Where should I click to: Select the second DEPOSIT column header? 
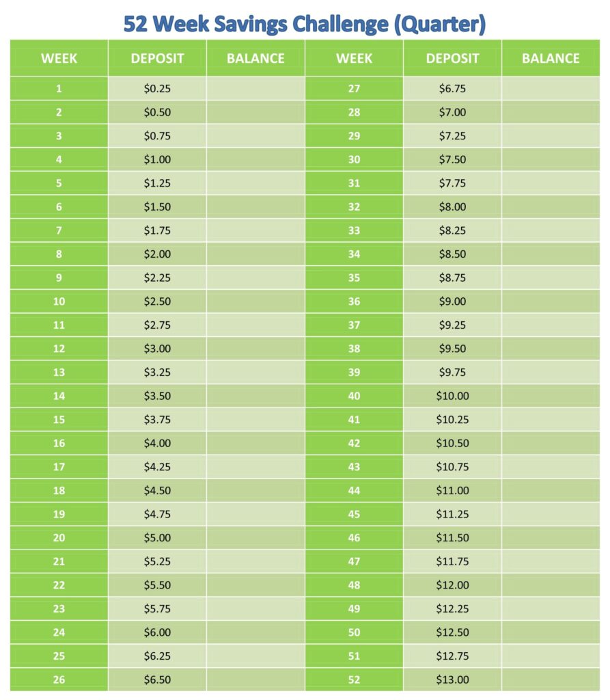(452, 58)
